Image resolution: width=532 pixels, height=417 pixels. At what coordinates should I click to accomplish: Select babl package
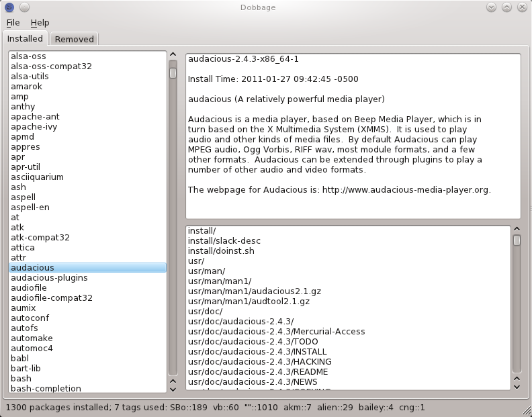pyautogui.click(x=87, y=359)
